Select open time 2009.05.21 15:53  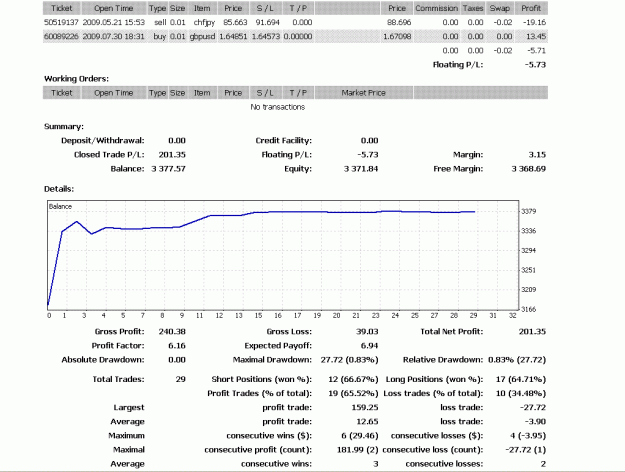[114, 22]
